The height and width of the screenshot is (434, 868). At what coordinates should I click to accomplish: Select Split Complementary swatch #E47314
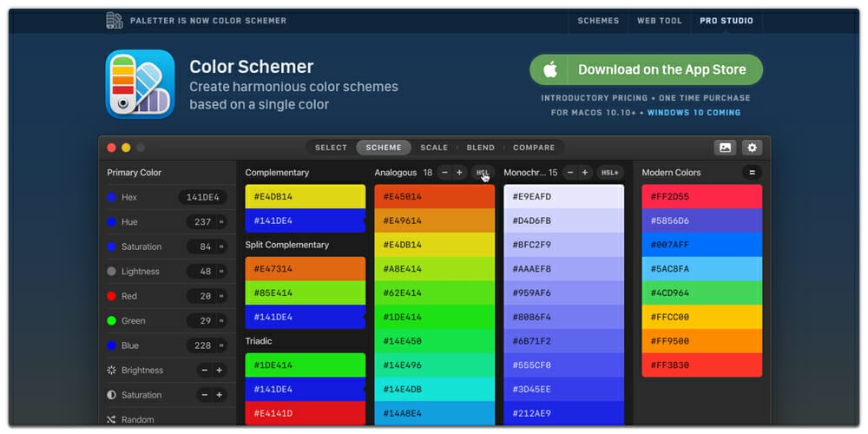tap(305, 268)
